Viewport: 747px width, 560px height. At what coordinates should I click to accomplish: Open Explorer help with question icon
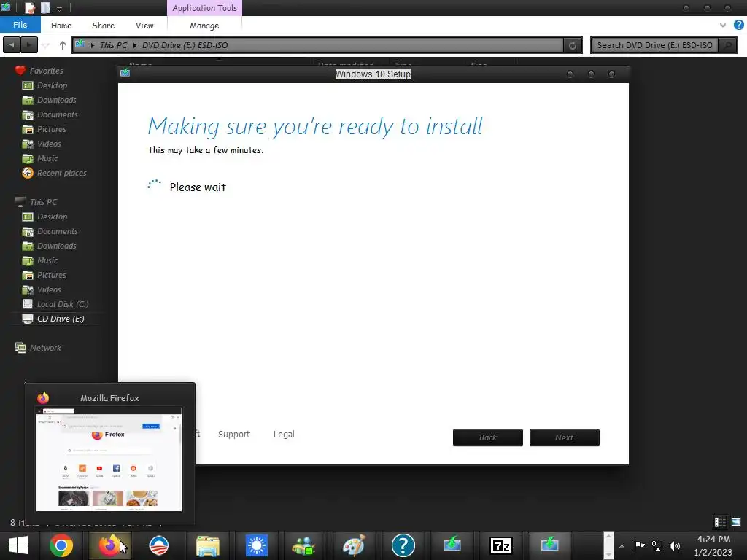click(x=738, y=25)
